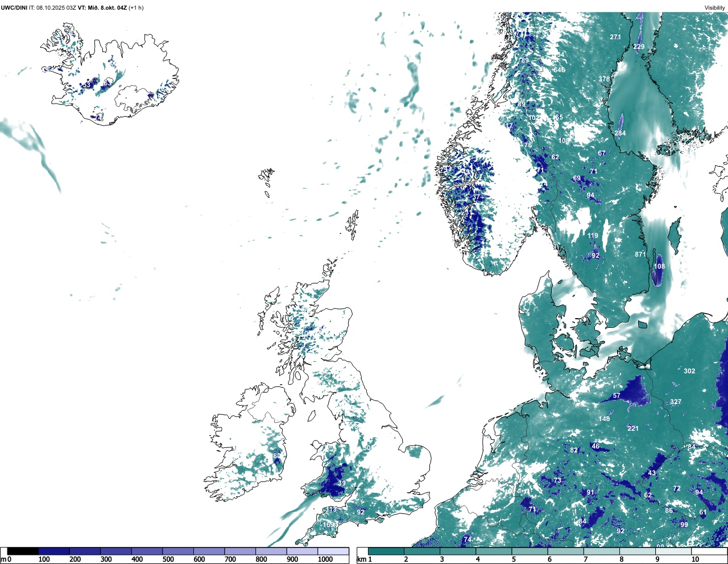Click the 102 value in Norway mountains
This screenshot has width=728, height=564.
click(535, 118)
